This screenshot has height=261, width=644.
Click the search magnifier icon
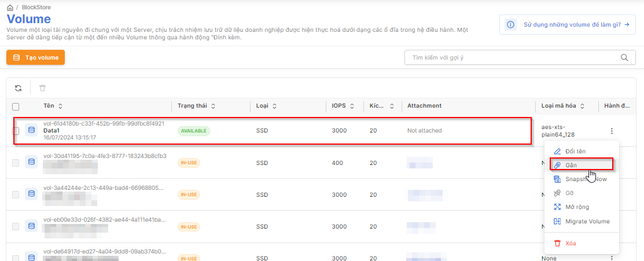pos(624,58)
